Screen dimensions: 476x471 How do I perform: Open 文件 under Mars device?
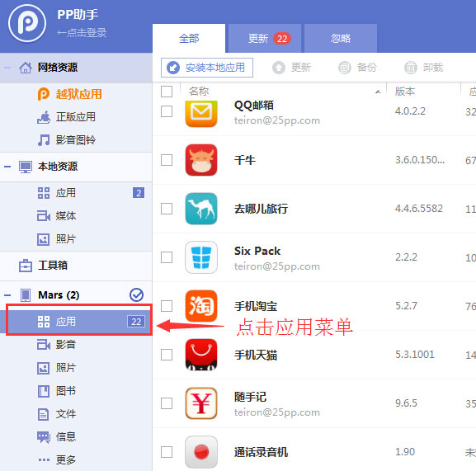click(x=76, y=414)
